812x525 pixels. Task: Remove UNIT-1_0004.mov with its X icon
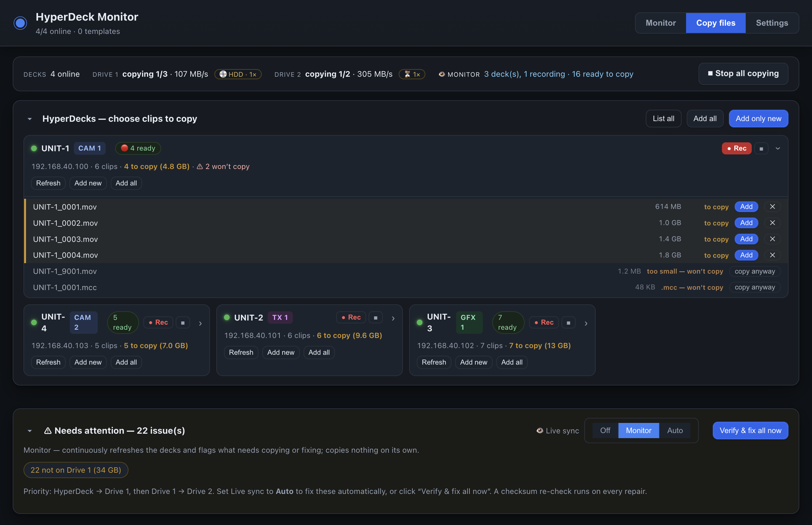coord(772,255)
